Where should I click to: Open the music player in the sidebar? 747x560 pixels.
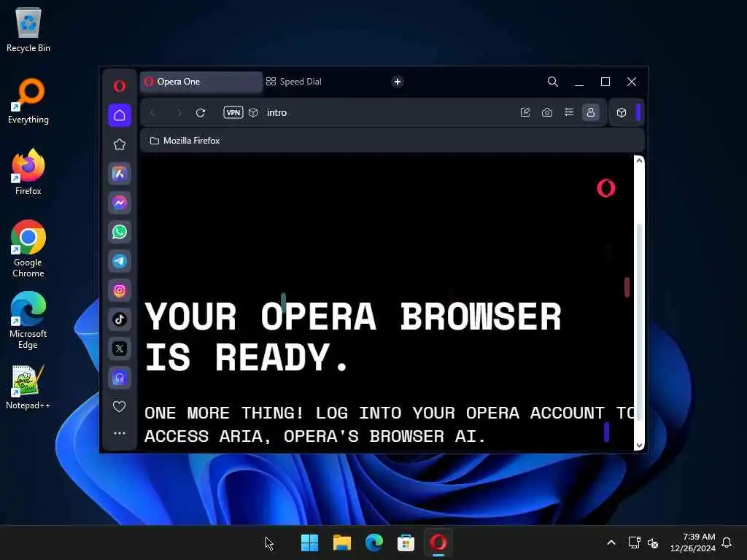[x=120, y=378]
